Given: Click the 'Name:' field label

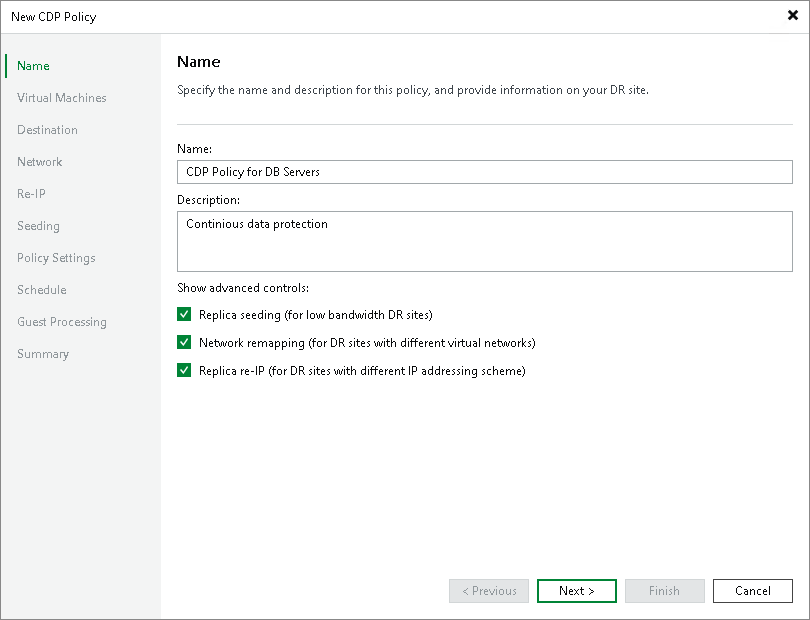Looking at the screenshot, I should 194,149.
